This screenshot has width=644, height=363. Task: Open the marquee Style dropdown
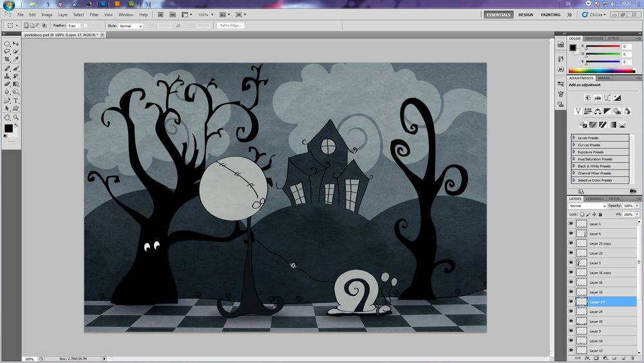[131, 26]
